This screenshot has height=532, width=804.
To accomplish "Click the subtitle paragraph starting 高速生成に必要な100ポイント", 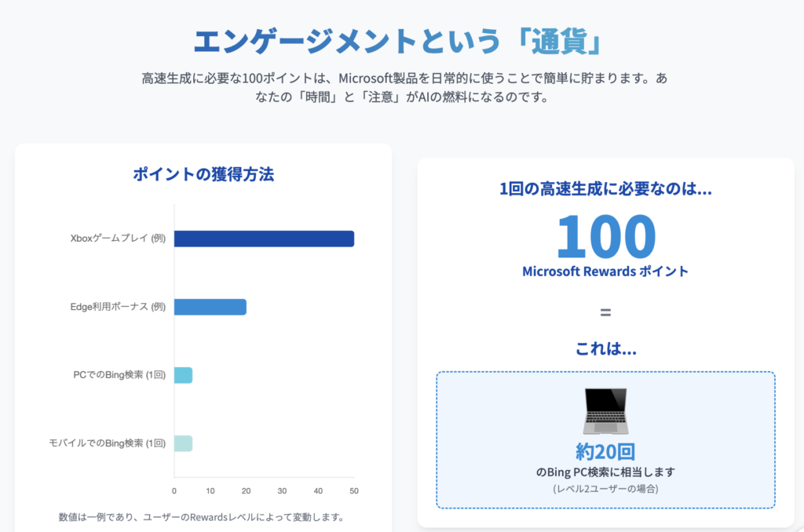I will (x=404, y=87).
